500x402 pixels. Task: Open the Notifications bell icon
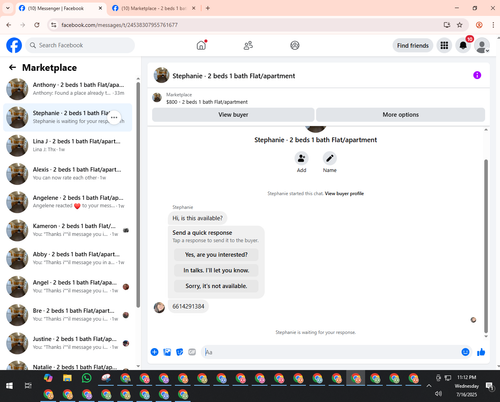click(x=463, y=45)
